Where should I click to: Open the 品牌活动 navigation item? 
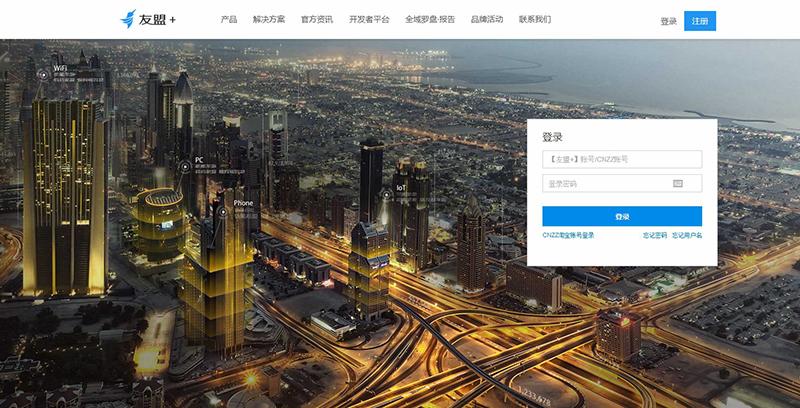487,20
